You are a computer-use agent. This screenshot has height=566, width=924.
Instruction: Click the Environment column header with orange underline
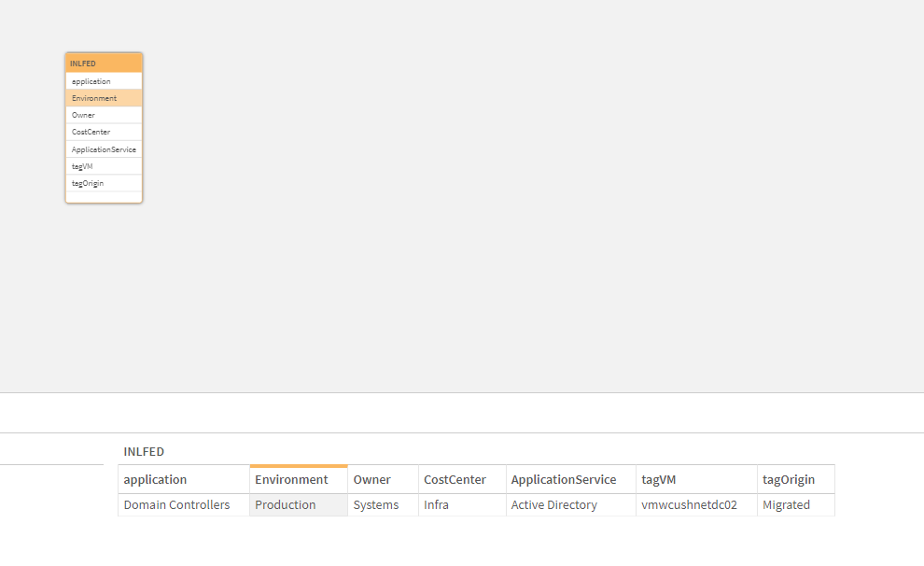[x=290, y=479]
